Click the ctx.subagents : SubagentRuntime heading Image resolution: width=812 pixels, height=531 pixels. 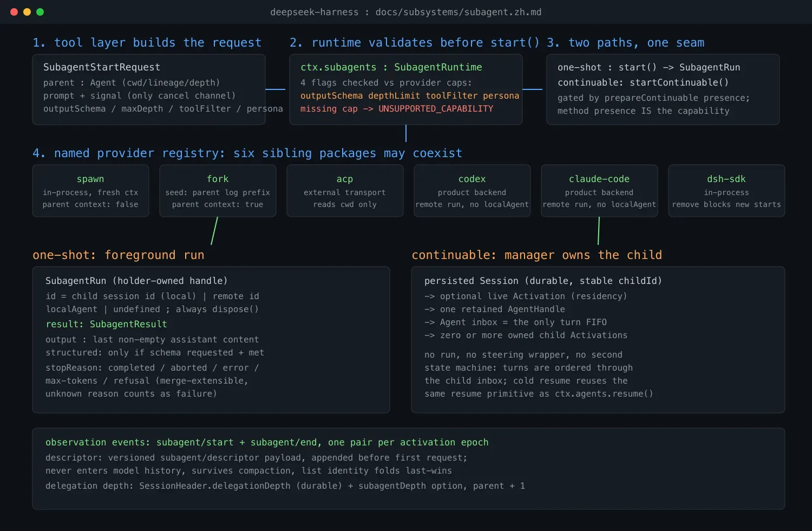391,67
